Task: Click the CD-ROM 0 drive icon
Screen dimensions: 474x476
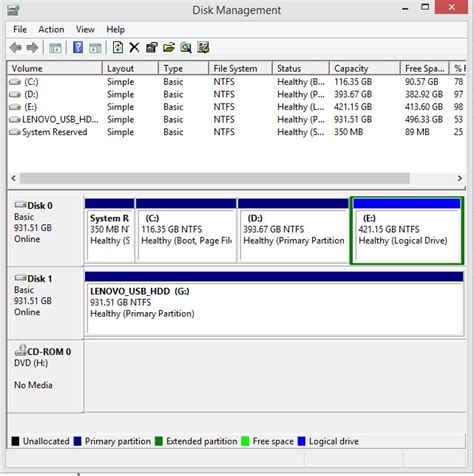Action: [x=20, y=350]
